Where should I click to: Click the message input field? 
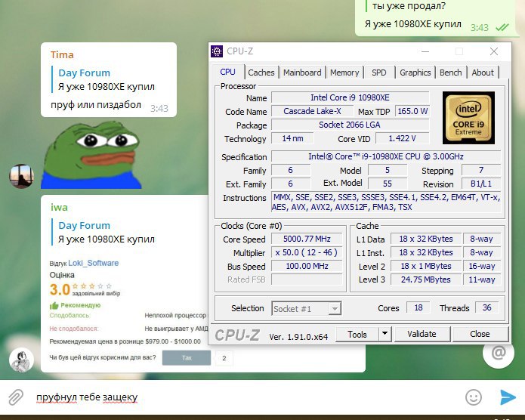[245, 397]
